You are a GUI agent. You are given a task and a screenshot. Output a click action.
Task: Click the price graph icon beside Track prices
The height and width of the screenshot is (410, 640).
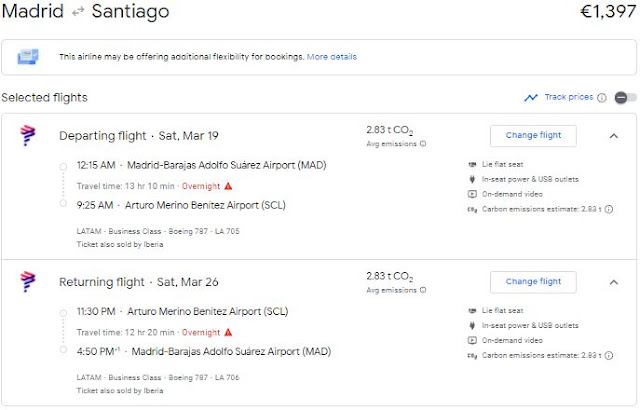(x=531, y=98)
